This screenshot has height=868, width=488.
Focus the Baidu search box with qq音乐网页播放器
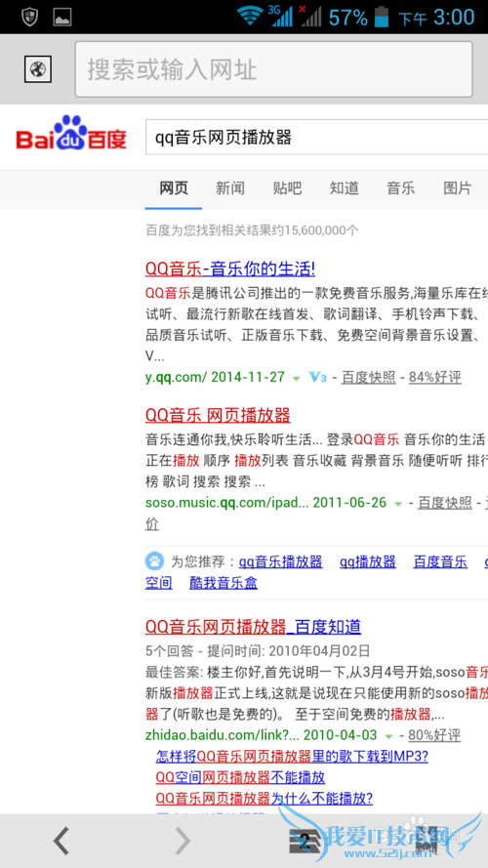(316, 138)
